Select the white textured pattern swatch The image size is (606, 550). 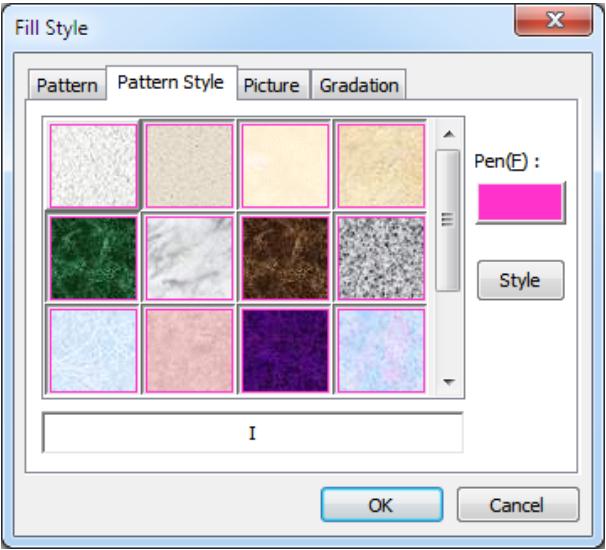coord(92,166)
